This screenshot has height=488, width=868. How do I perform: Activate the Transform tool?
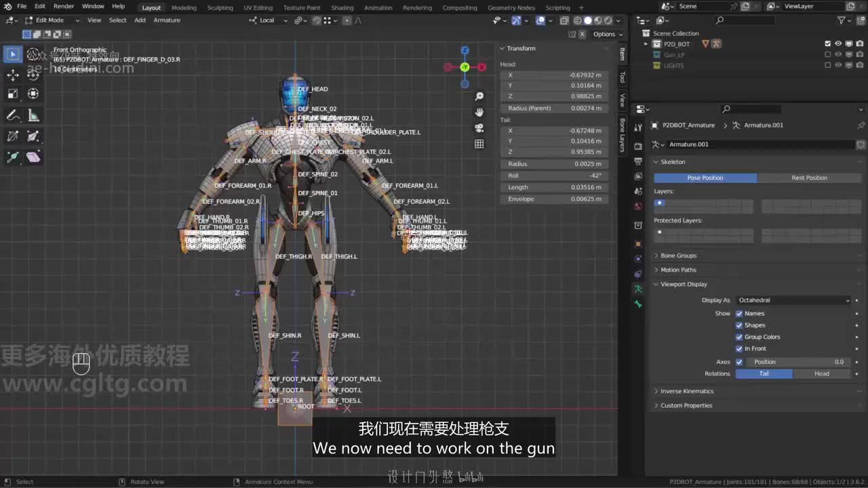(33, 94)
